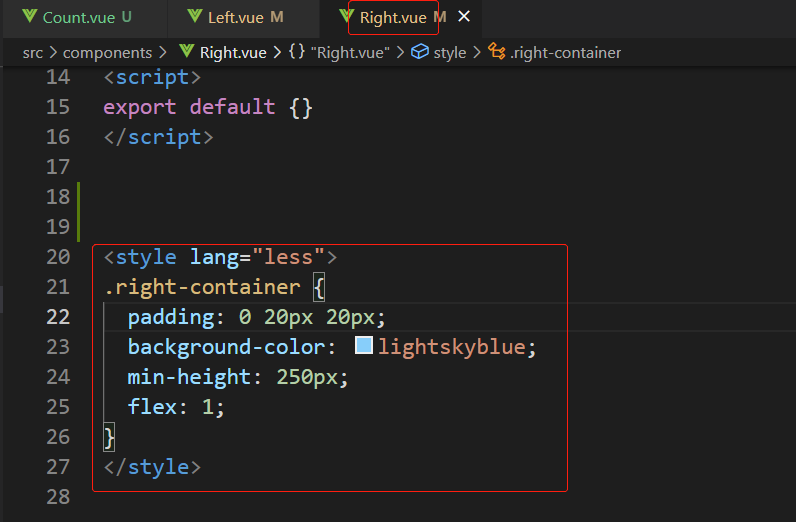This screenshot has height=522, width=796.
Task: Click the cube icon beside style
Action: tap(419, 52)
